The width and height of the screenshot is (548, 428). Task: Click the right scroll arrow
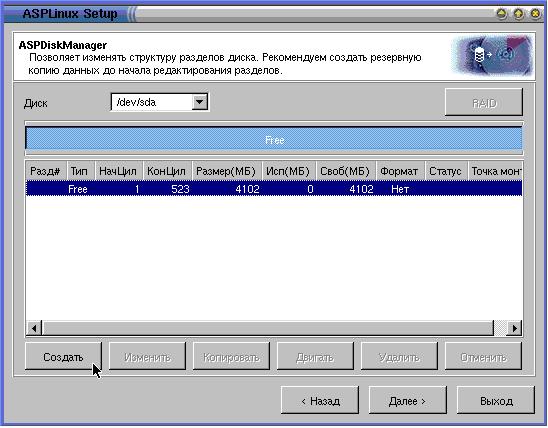[514, 328]
